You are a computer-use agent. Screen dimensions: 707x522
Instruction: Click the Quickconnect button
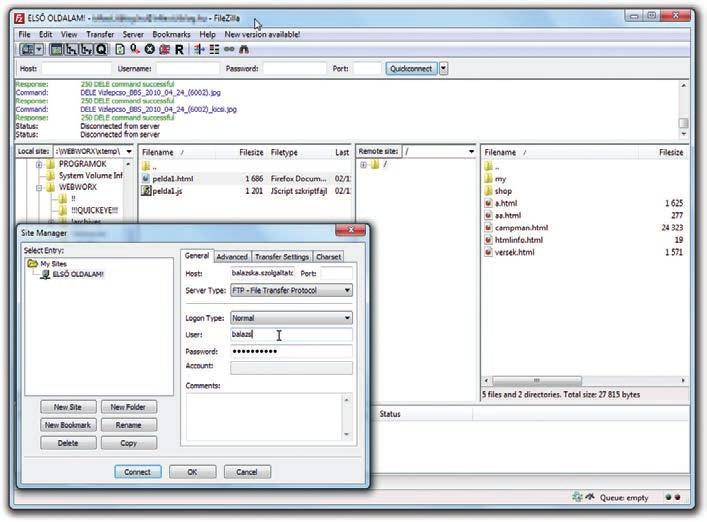[x=411, y=69]
